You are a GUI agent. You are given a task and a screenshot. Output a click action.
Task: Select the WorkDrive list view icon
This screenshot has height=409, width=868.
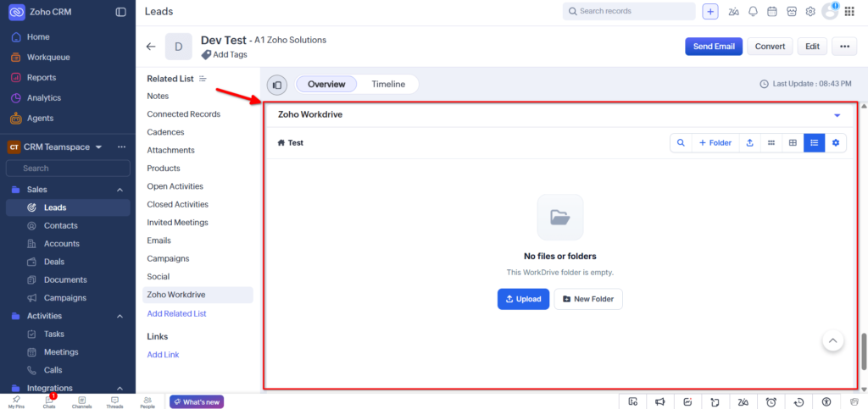[815, 142]
